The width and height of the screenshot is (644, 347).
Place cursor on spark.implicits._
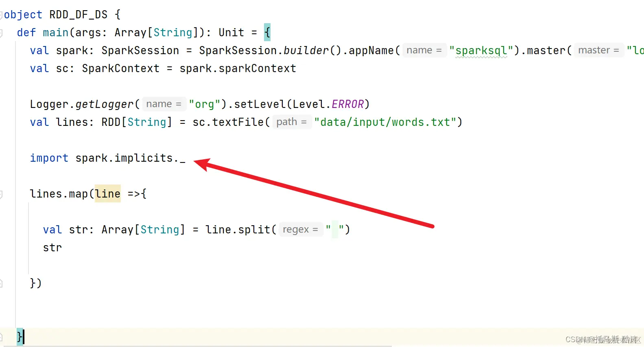click(130, 158)
